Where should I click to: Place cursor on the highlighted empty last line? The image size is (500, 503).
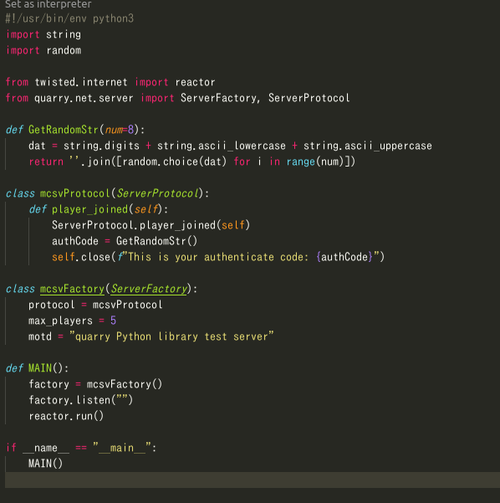coord(252,480)
